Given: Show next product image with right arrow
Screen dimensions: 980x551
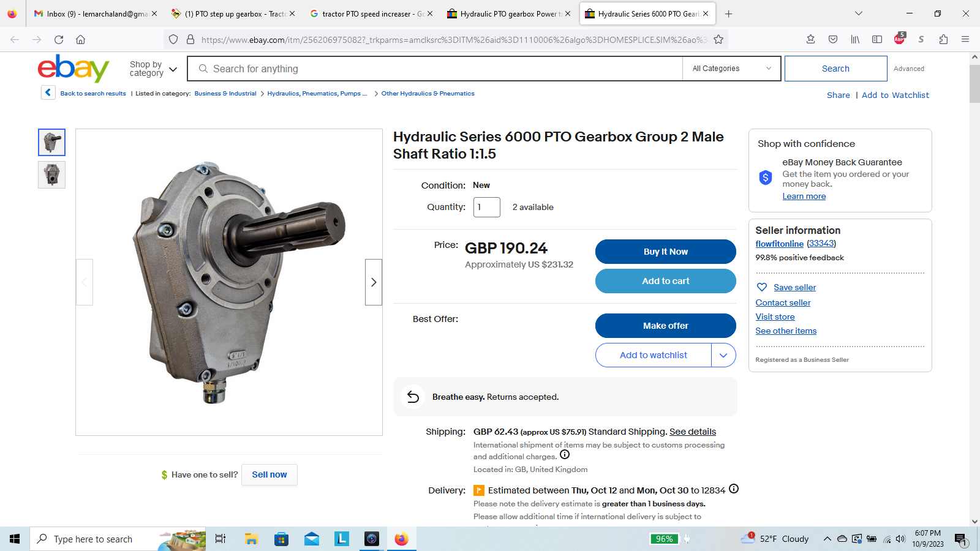Looking at the screenshot, I should [374, 282].
